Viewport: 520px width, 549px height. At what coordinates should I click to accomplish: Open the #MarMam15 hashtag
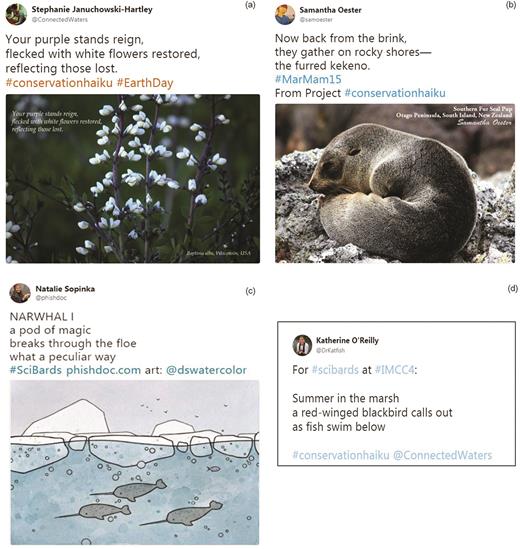click(x=308, y=79)
